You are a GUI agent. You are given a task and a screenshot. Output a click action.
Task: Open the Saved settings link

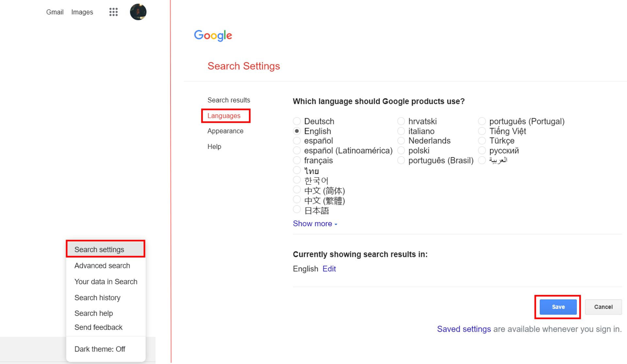click(x=464, y=329)
